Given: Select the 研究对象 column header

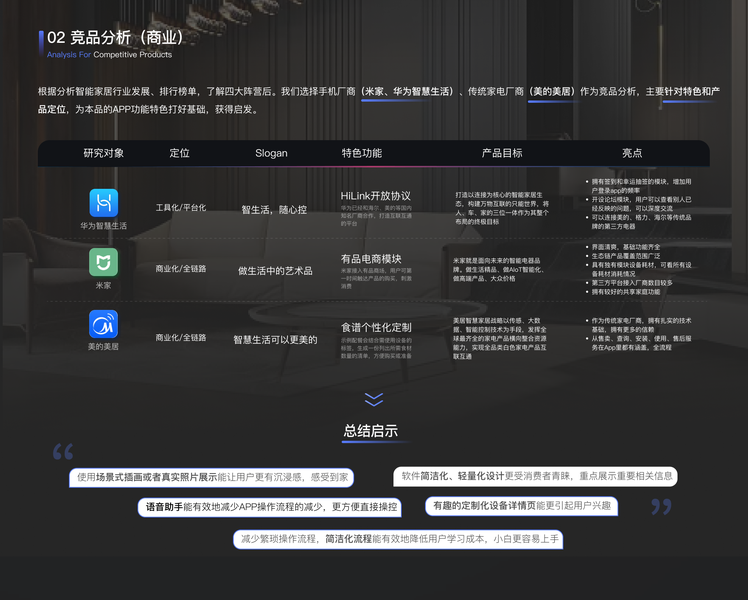Looking at the screenshot, I should tap(104, 153).
